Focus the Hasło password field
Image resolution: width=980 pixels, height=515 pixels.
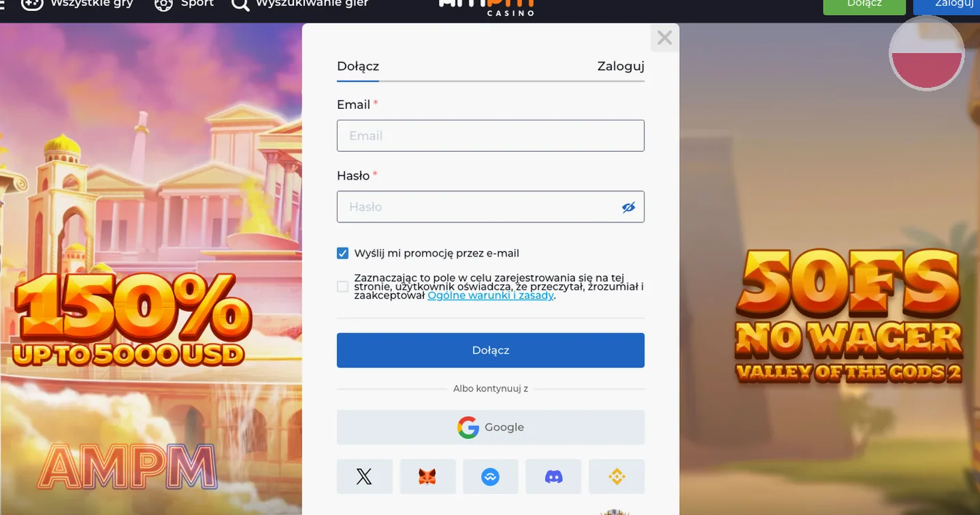coord(491,207)
